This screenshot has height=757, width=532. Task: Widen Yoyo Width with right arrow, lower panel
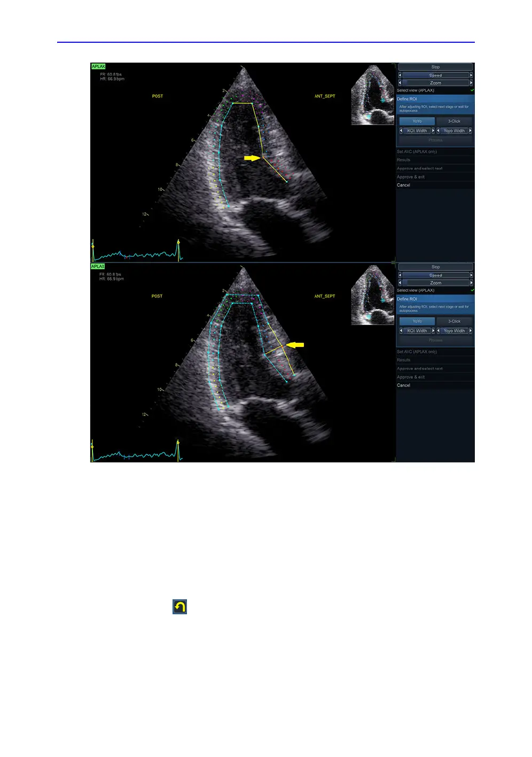[471, 331]
